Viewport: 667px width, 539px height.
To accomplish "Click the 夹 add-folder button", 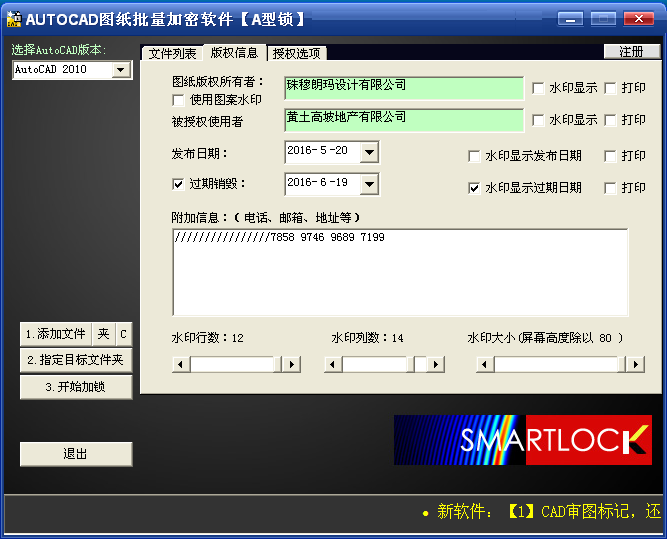I will [x=103, y=334].
